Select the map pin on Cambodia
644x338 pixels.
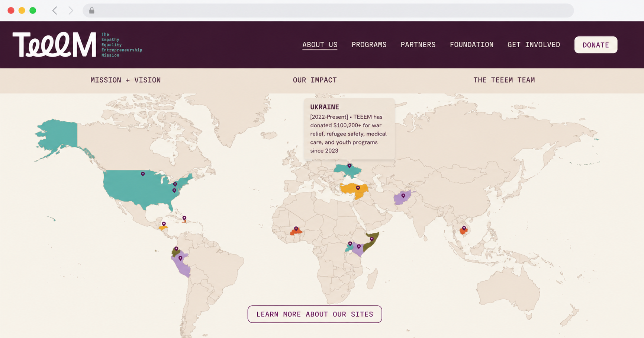coord(464,228)
